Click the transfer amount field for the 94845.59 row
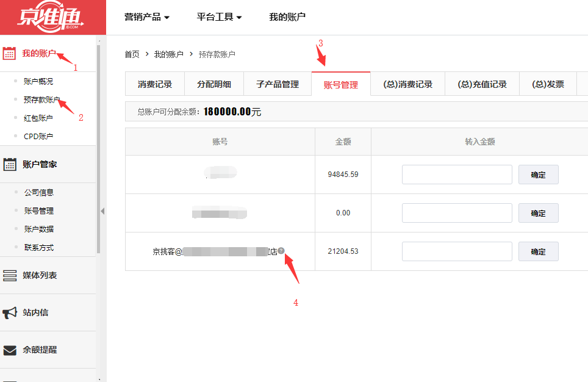Screen dimensions: 588x382 (457, 175)
